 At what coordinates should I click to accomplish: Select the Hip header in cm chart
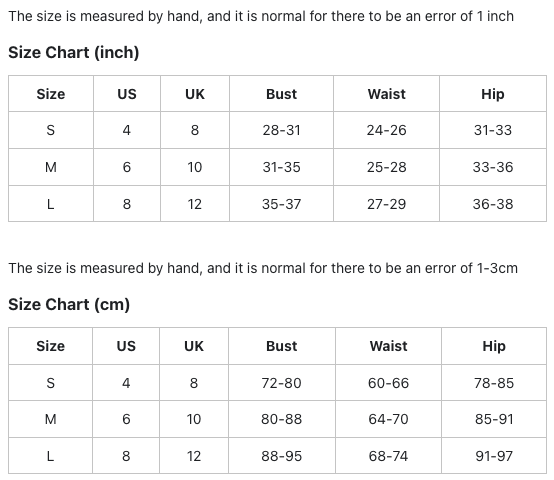pos(494,346)
